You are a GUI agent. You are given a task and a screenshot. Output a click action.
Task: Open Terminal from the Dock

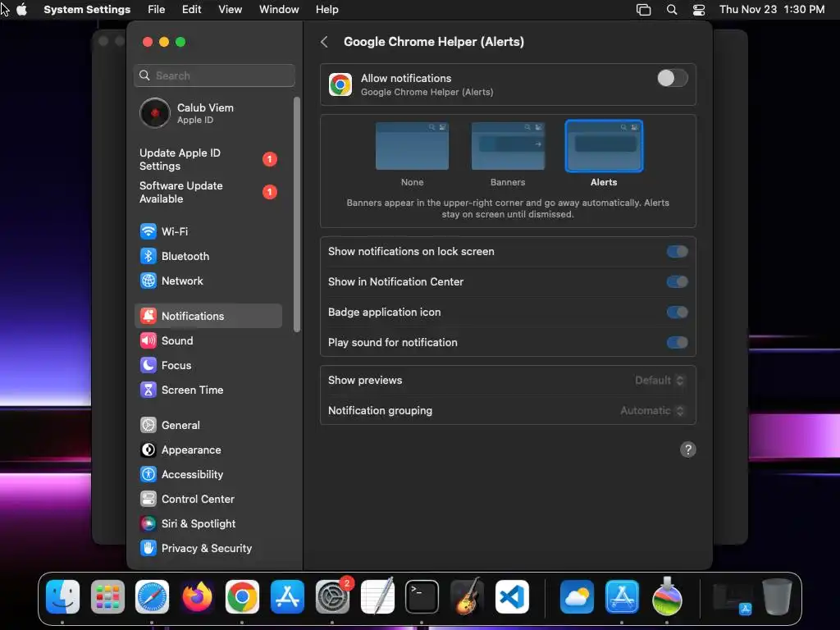click(422, 597)
